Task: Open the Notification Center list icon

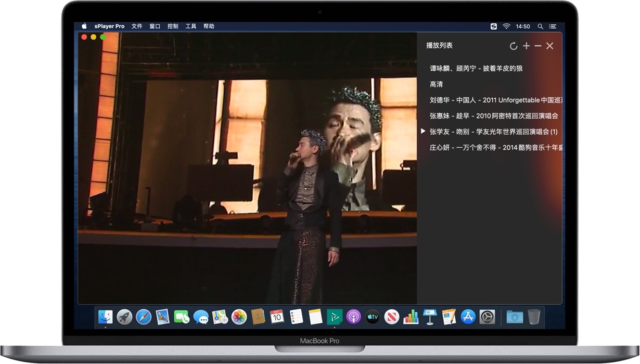Action: [553, 27]
